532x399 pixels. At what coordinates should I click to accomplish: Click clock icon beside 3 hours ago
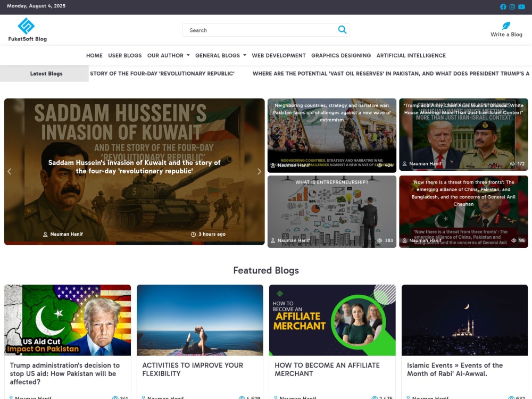194,234
